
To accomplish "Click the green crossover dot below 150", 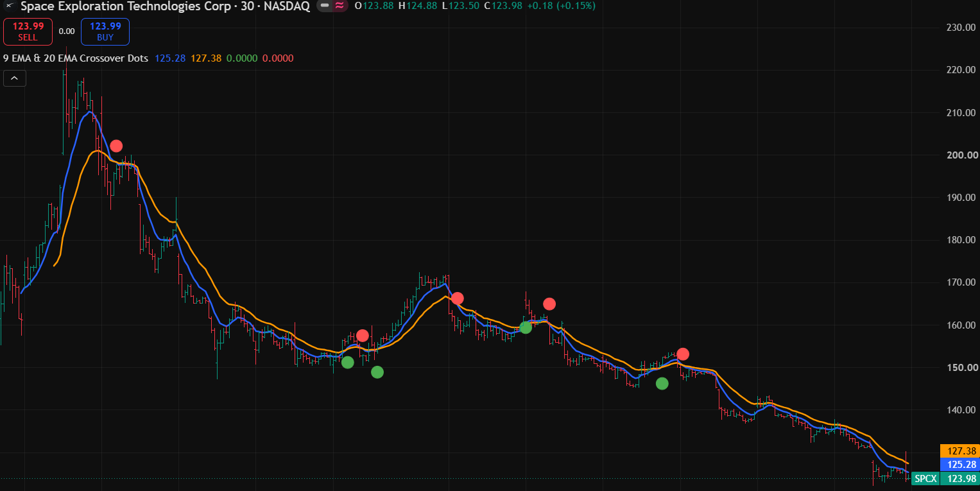I will (377, 372).
